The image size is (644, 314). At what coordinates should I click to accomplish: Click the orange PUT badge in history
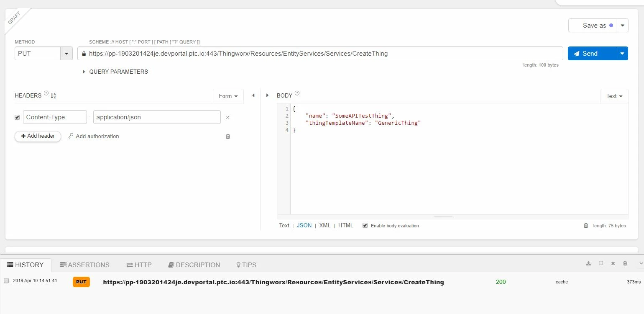81,282
